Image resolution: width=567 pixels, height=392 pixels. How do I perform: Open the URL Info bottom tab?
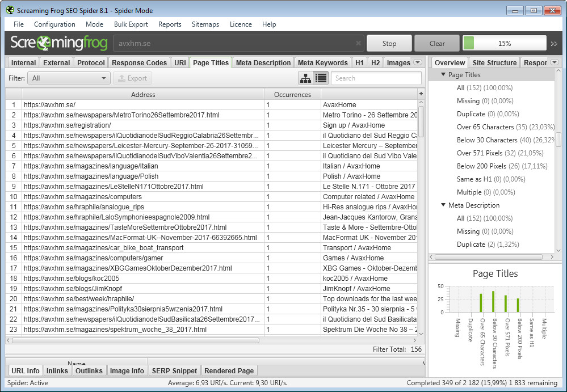click(25, 370)
